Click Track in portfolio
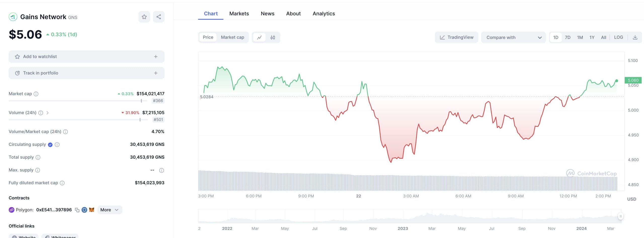The width and height of the screenshot is (644, 238). tap(86, 73)
